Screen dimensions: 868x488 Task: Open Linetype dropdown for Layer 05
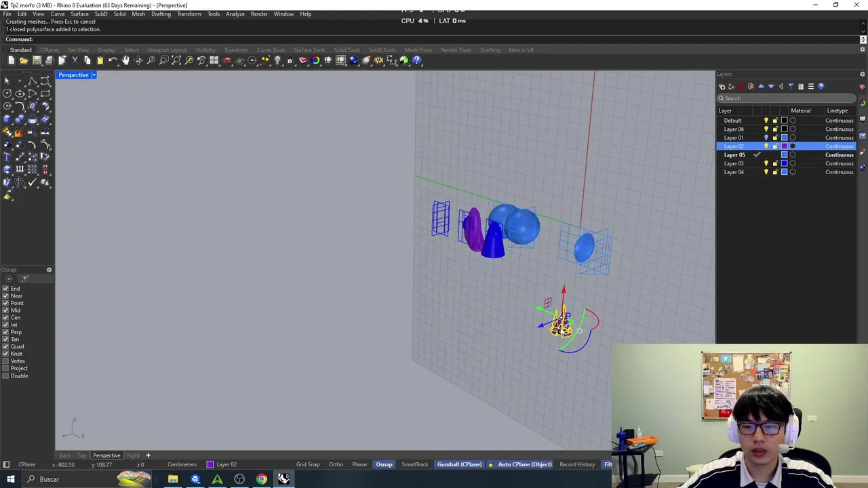[840, 155]
